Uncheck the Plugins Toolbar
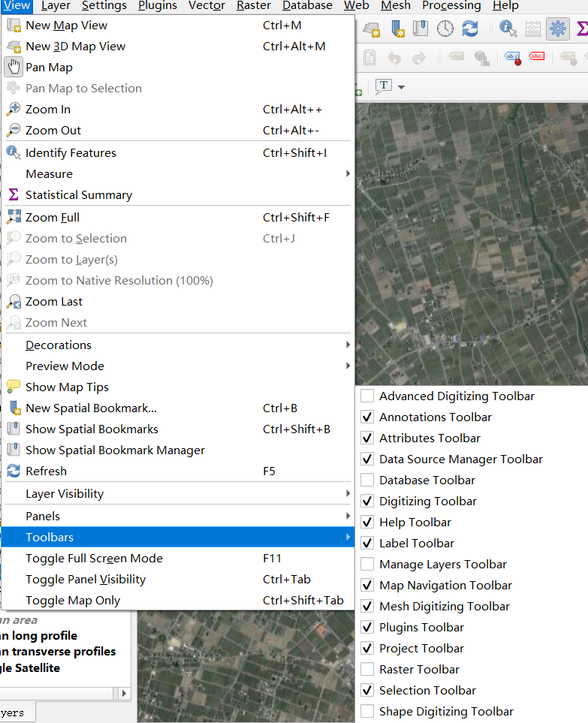This screenshot has height=723, width=588. (367, 628)
